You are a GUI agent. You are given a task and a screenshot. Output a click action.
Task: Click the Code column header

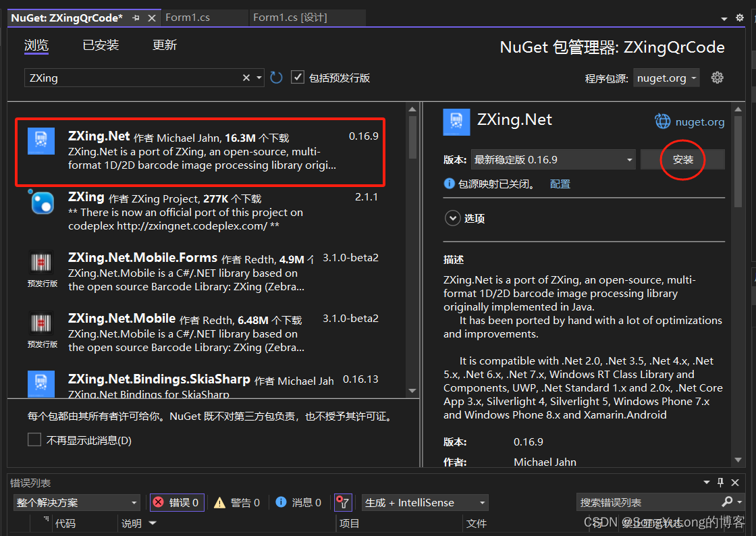(x=65, y=523)
